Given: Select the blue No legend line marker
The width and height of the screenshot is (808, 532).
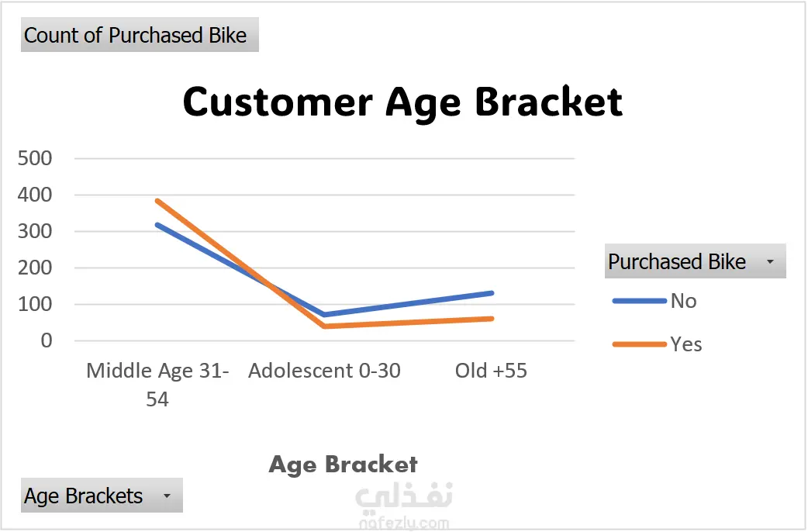Looking at the screenshot, I should [639, 301].
